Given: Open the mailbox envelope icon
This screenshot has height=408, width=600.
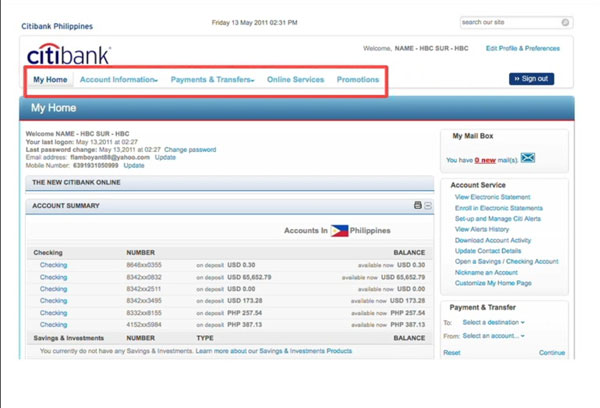Looking at the screenshot, I should coord(528,158).
